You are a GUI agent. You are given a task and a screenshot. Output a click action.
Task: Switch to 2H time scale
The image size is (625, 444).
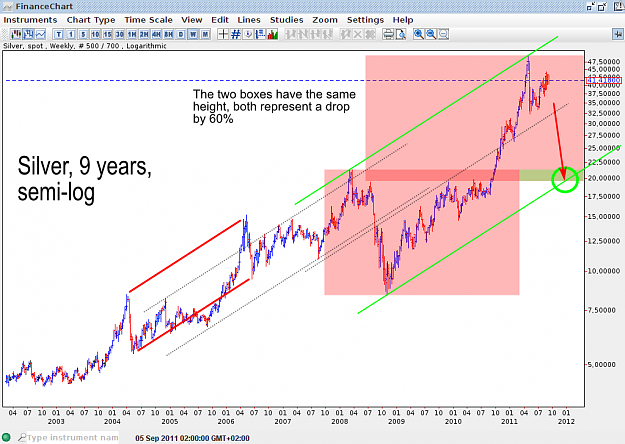point(144,35)
